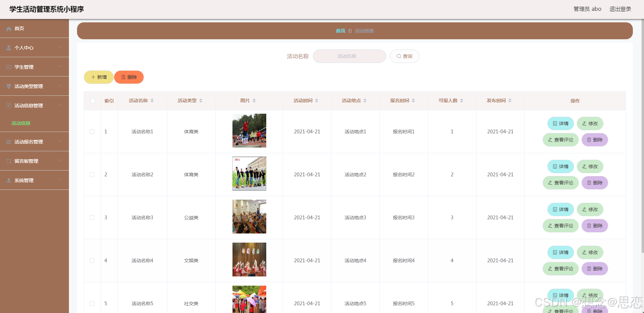
Task: Focus the 活动名称 search input
Action: (x=349, y=56)
